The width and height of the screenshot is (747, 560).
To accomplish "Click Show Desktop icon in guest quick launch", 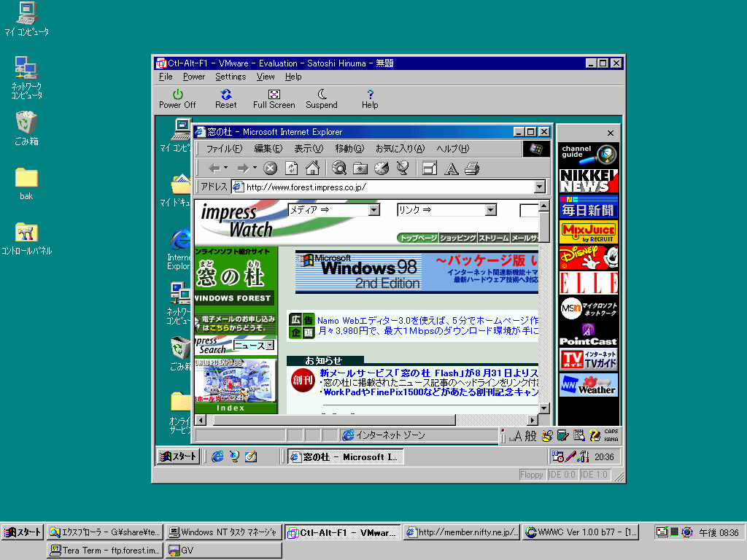I will click(x=251, y=456).
